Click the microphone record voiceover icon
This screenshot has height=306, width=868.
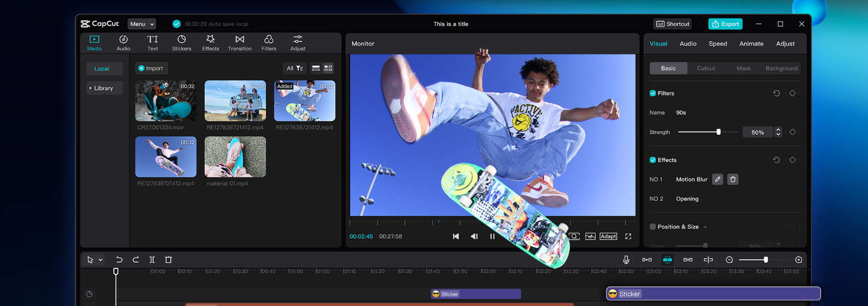point(626,260)
